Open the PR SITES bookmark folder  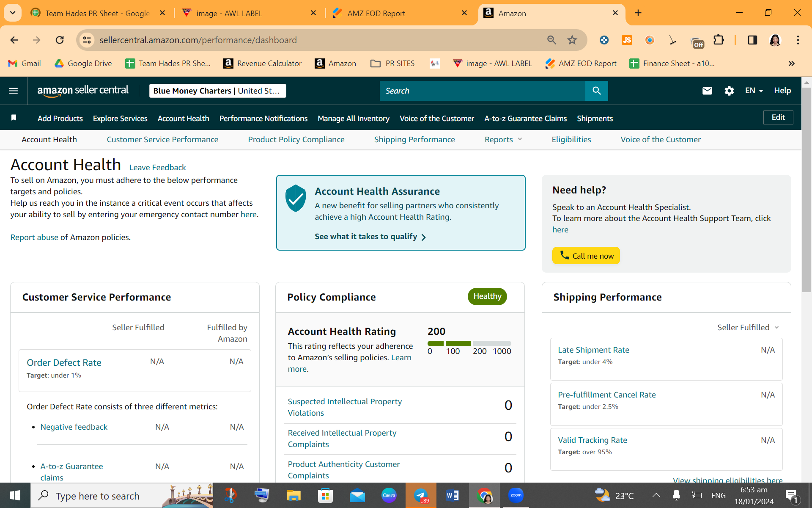pos(392,63)
